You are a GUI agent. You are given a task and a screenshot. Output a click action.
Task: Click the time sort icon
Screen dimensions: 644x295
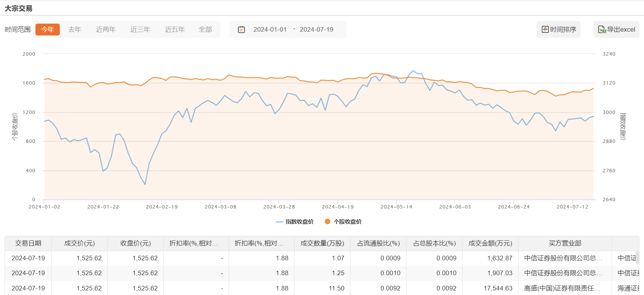click(545, 29)
